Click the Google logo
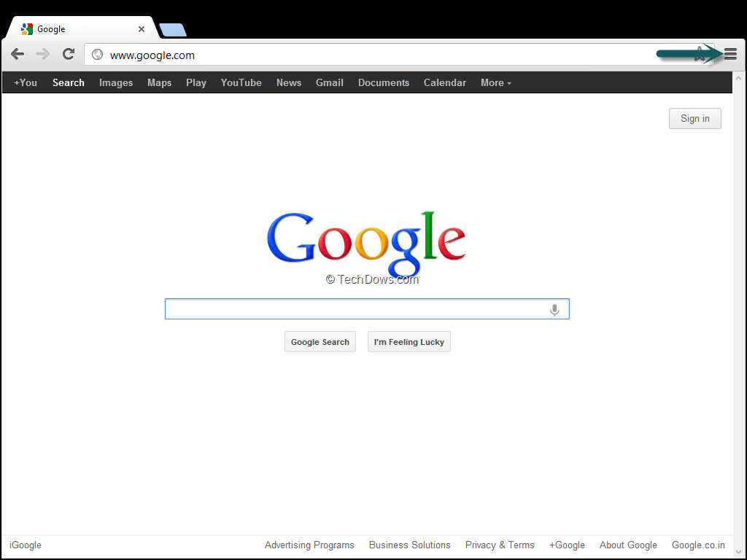This screenshot has width=747, height=560. tap(366, 244)
